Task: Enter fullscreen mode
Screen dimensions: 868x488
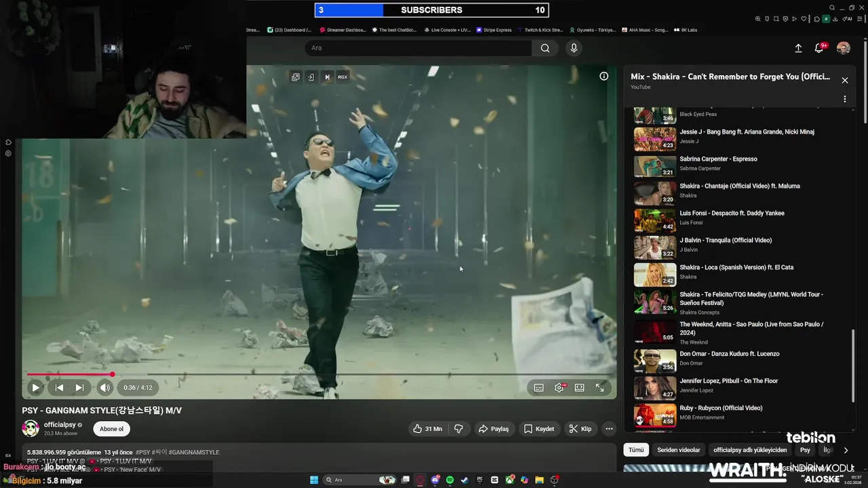Action: (600, 388)
